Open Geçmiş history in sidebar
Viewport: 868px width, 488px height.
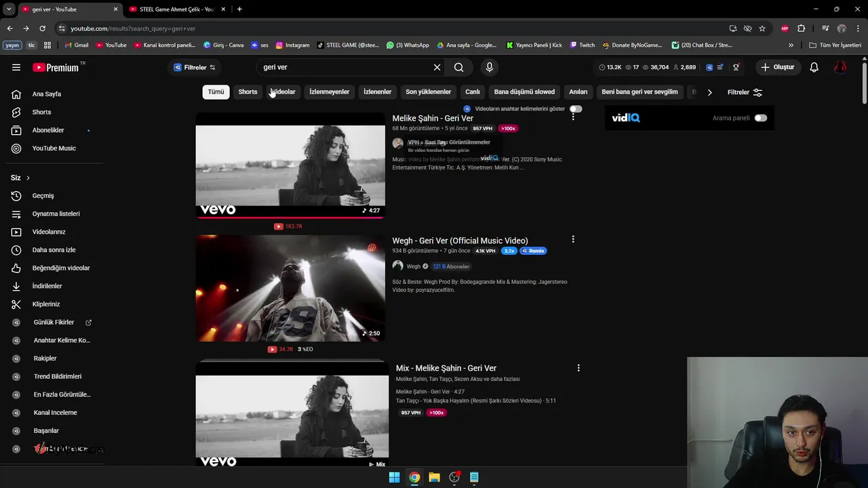pyautogui.click(x=43, y=196)
